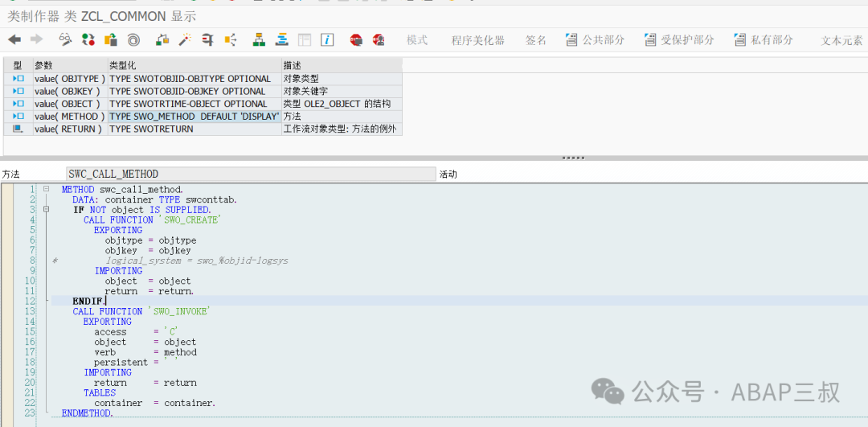Click TYPE SWOTRTIME-OBJECT OPTIONAL cell
This screenshot has width=868, height=427.
pos(194,104)
